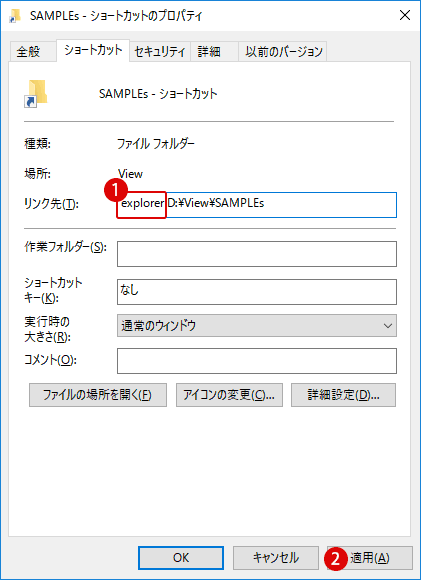Click the View location value

pyautogui.click(x=130, y=173)
